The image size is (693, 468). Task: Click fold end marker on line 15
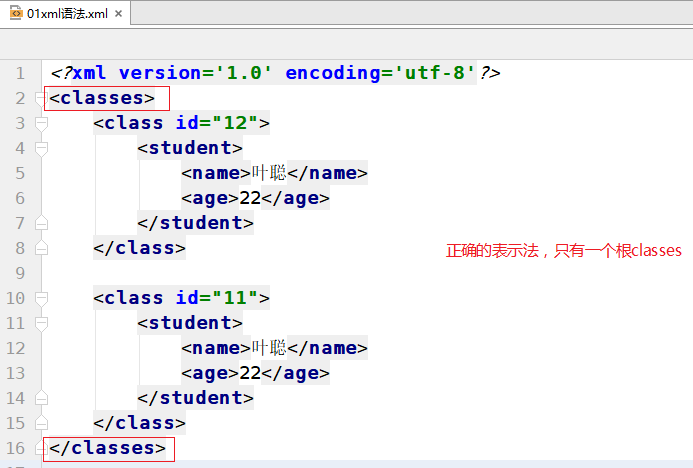(41, 423)
